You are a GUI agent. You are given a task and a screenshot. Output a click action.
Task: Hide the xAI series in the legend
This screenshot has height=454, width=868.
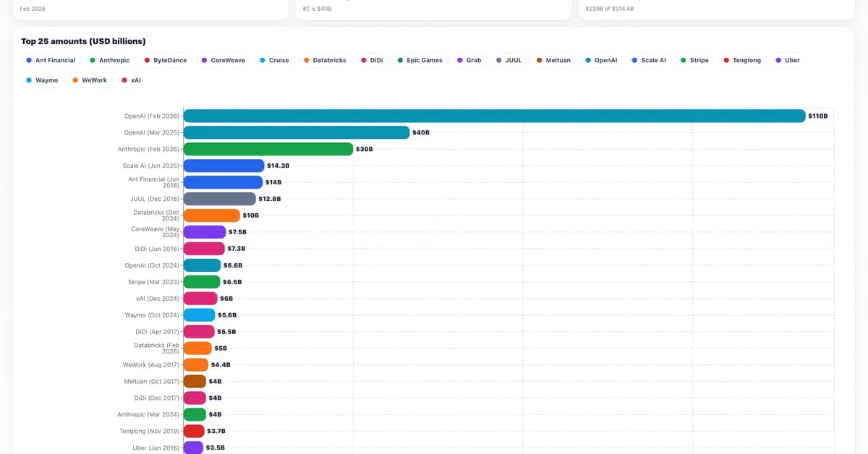(131, 80)
